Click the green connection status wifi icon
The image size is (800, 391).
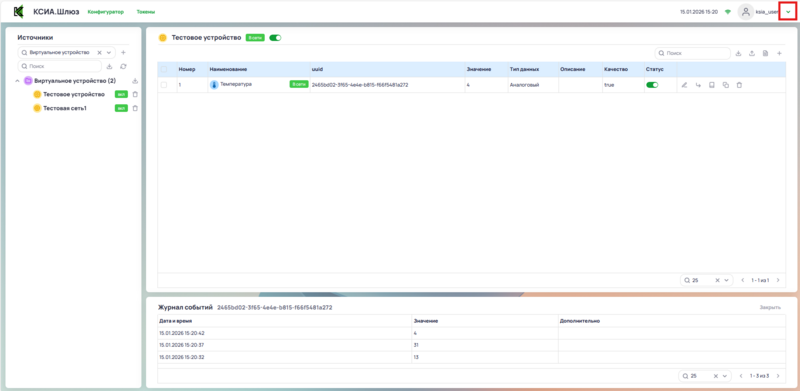coord(728,12)
